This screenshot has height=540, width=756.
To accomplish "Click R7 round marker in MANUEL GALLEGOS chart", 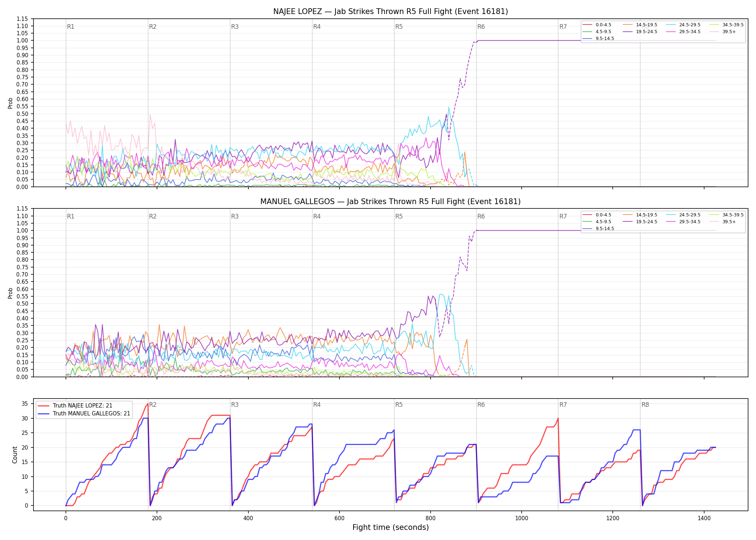I will tap(563, 216).
